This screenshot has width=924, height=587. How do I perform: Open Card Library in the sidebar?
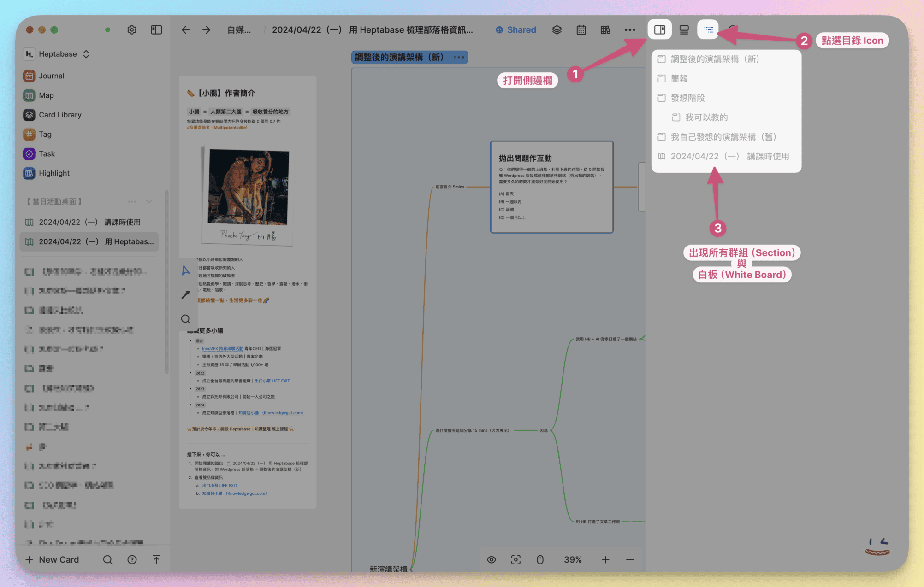click(60, 115)
